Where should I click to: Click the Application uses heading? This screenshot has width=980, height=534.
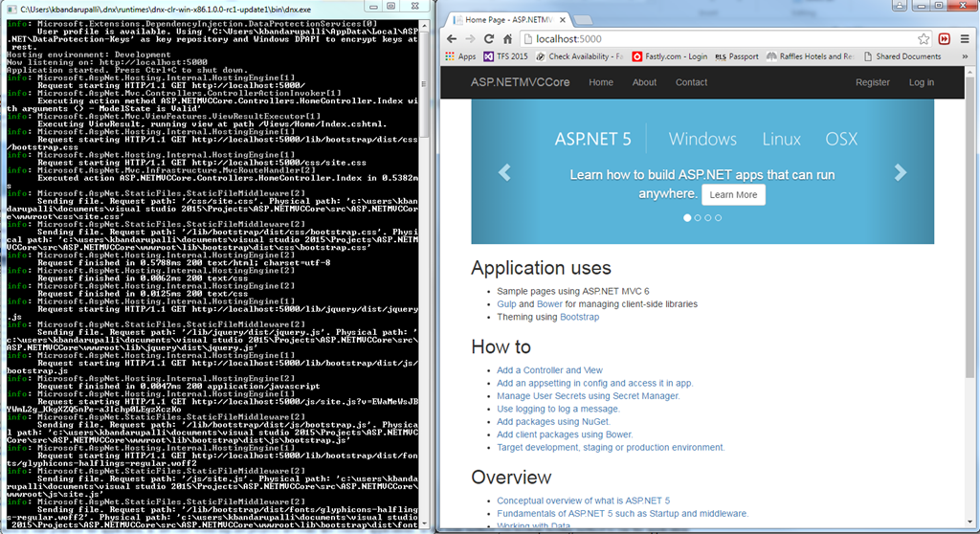541,268
